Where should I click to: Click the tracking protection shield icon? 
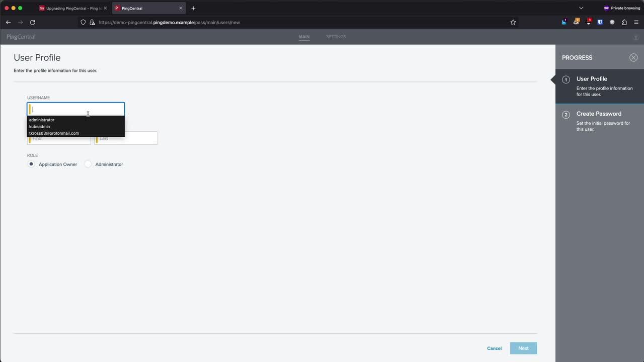tap(84, 22)
